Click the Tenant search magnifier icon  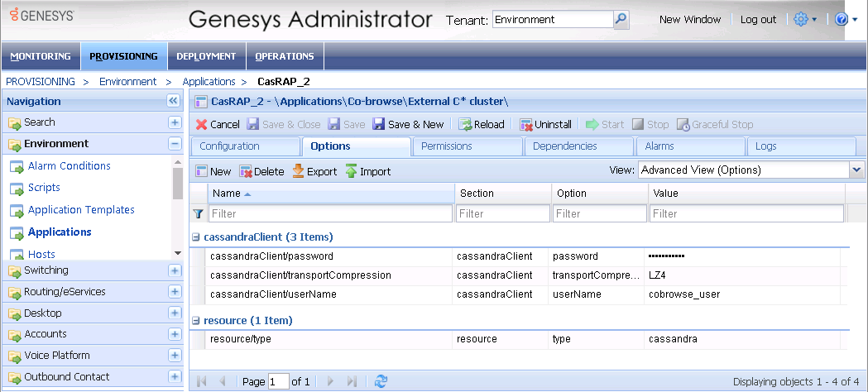tap(621, 20)
